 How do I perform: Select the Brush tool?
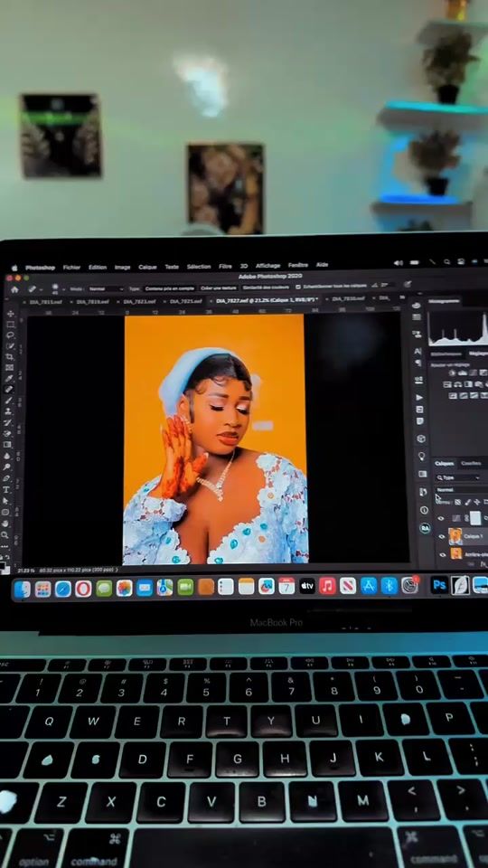tap(9, 401)
